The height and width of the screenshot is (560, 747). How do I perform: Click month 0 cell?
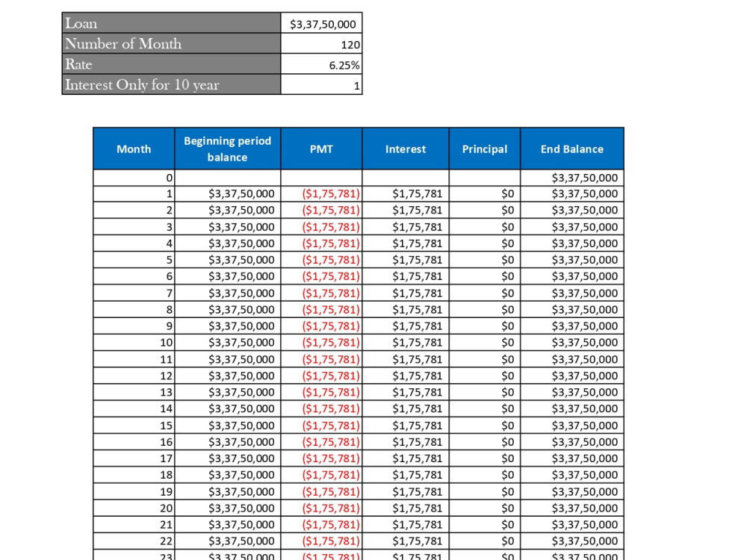(x=134, y=178)
